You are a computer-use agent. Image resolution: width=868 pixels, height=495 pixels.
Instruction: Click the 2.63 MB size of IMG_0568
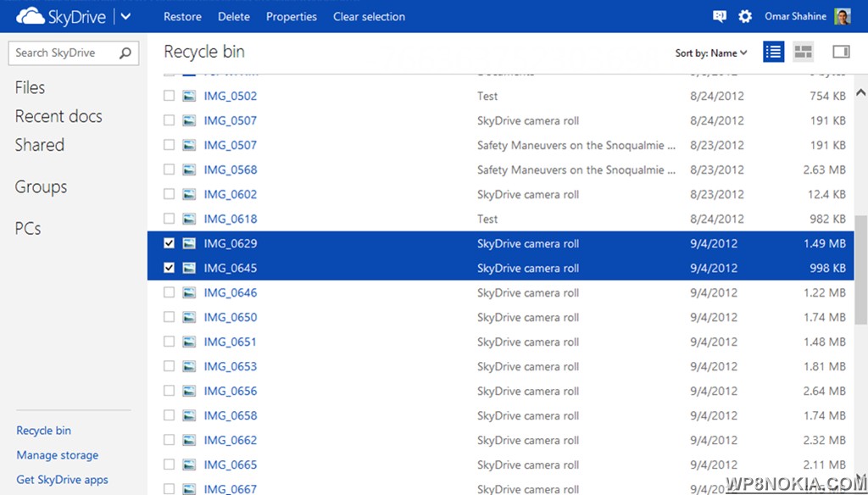(824, 170)
